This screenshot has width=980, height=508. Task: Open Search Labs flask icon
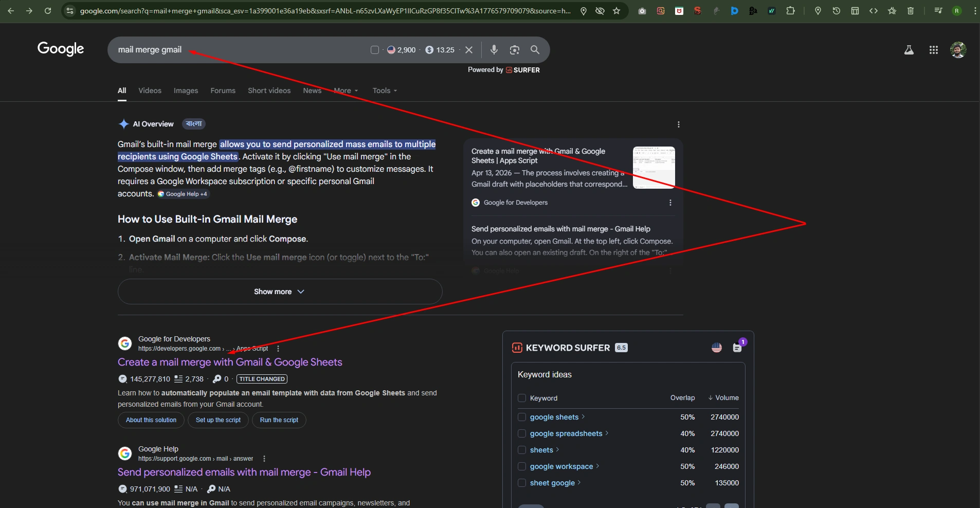(x=909, y=50)
